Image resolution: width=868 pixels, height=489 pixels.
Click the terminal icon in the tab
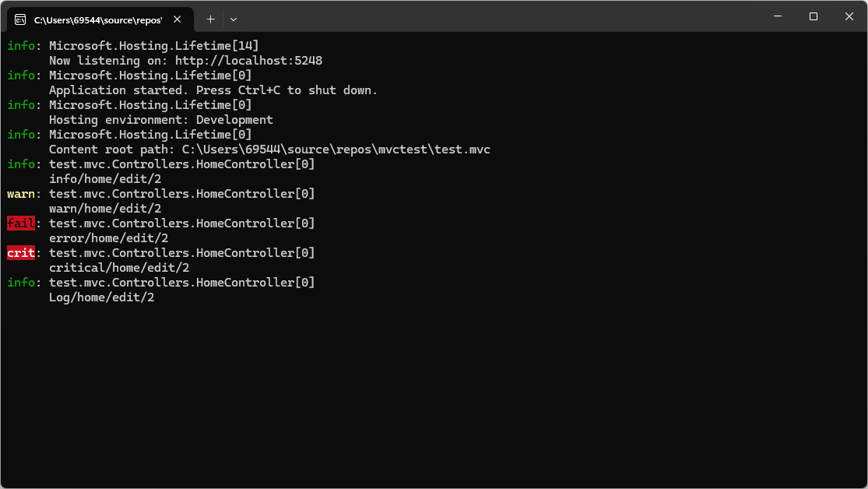pos(20,19)
